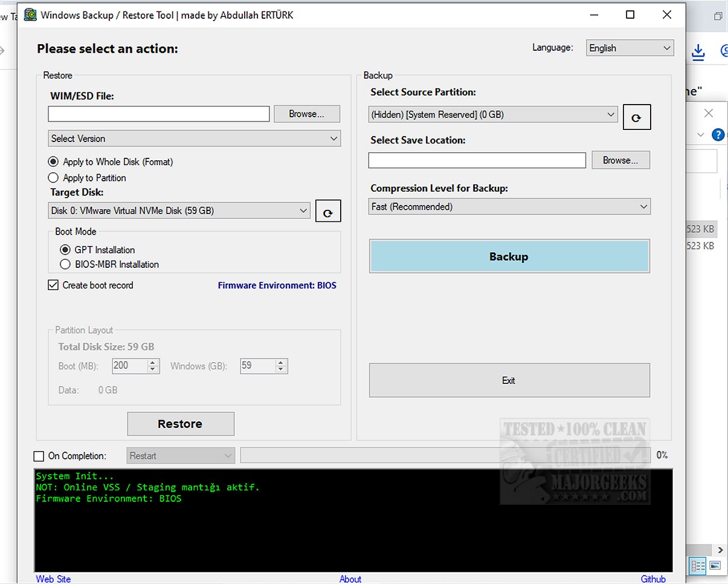The image size is (728, 584).
Task: Click the black log output console
Action: (x=353, y=519)
